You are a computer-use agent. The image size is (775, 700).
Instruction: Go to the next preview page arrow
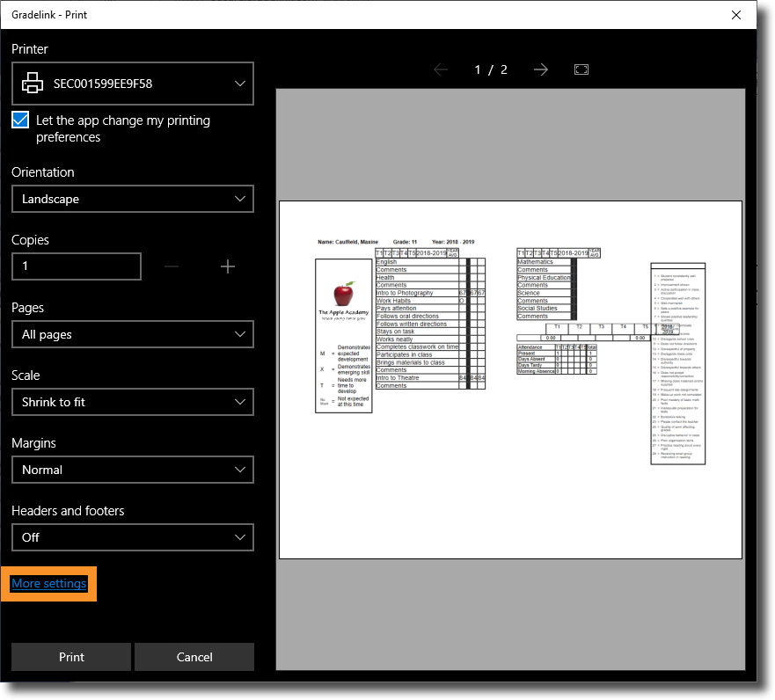[541, 69]
